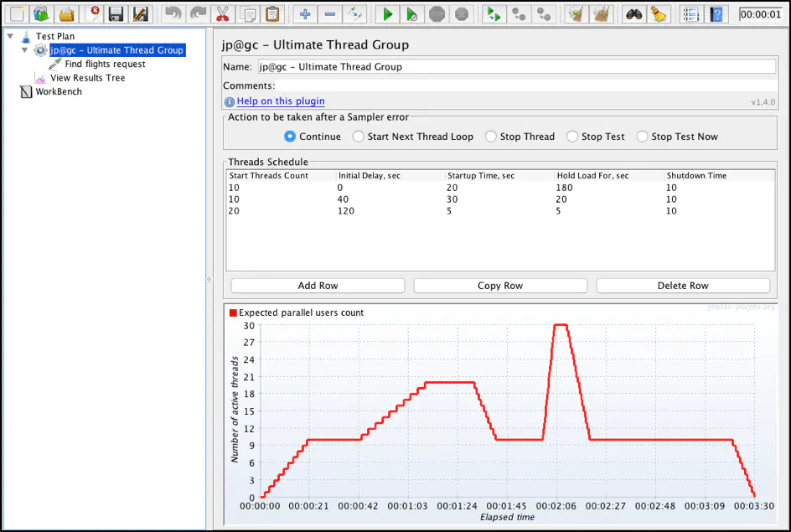Click the Hold Load For cell showing 180
Viewport: 791px width, 532px height.
click(609, 188)
